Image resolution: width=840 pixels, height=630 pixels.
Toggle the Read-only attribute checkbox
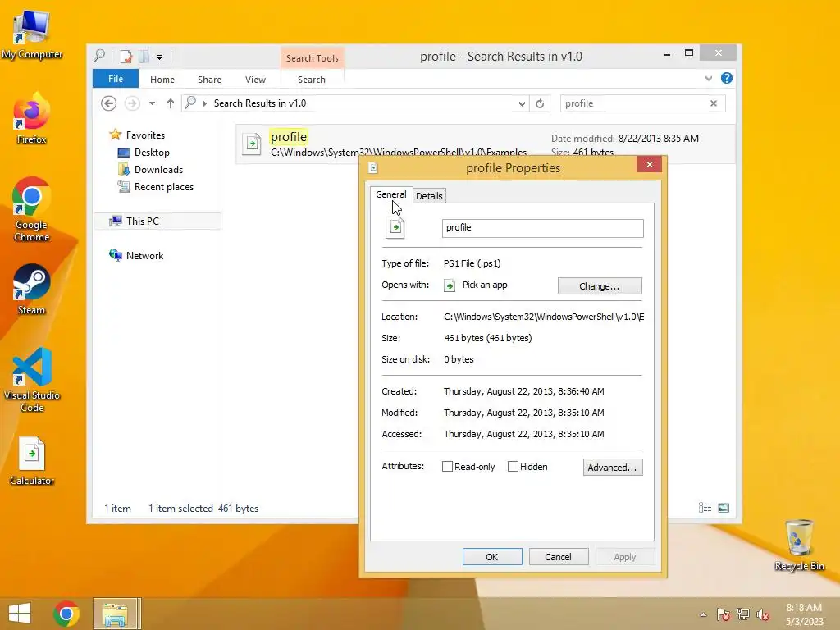pyautogui.click(x=447, y=467)
